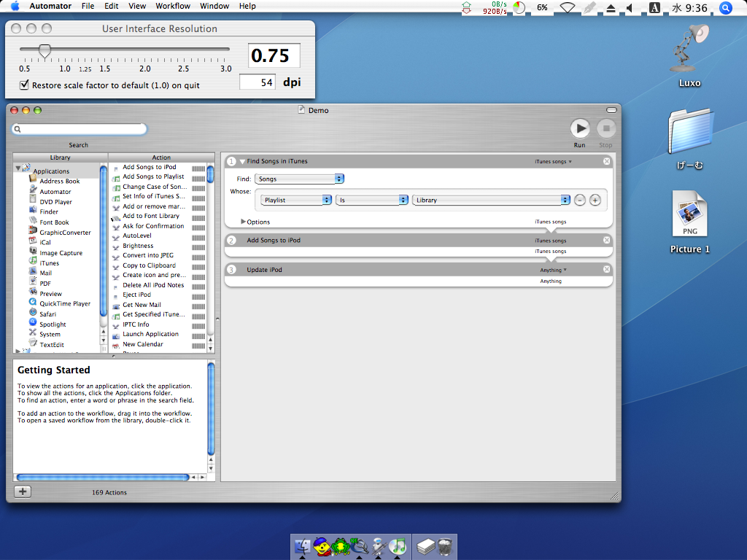Viewport: 747px width, 560px height.
Task: Add criteria with the plus button
Action: tap(595, 200)
